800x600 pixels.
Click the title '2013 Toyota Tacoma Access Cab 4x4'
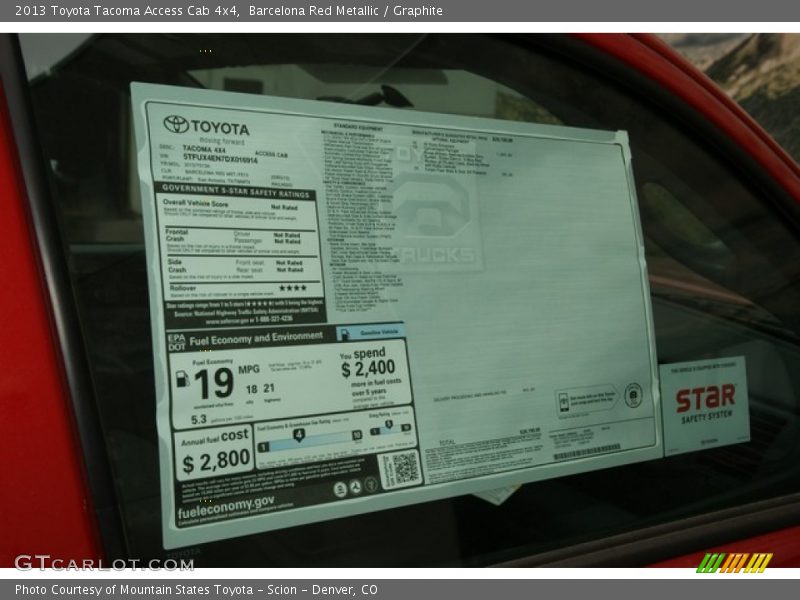127,11
